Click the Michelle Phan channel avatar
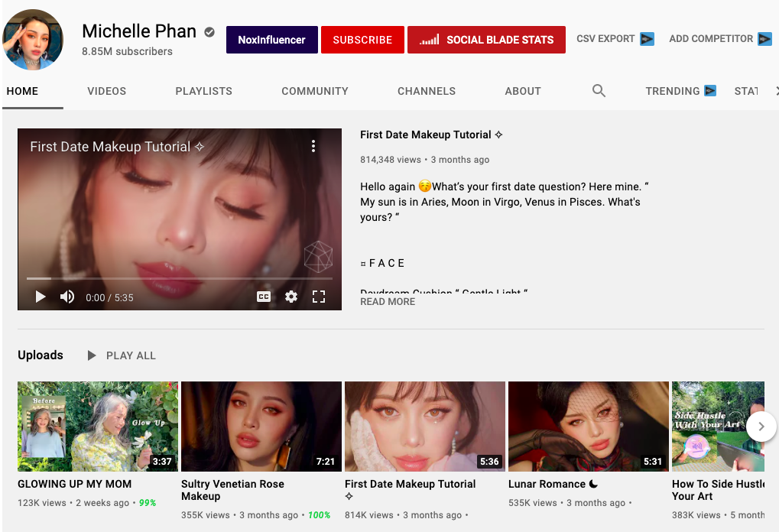This screenshot has height=532, width=779. (33, 40)
